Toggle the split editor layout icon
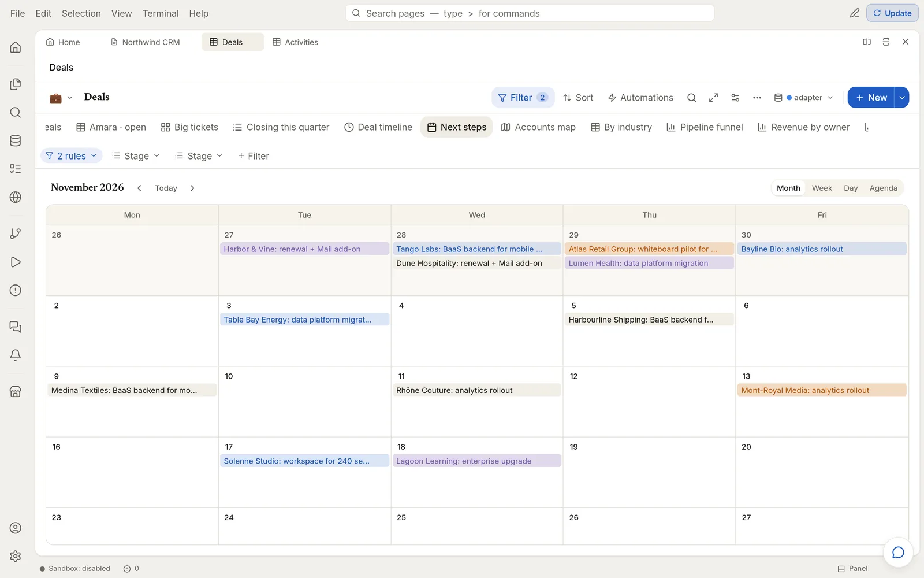 point(867,42)
